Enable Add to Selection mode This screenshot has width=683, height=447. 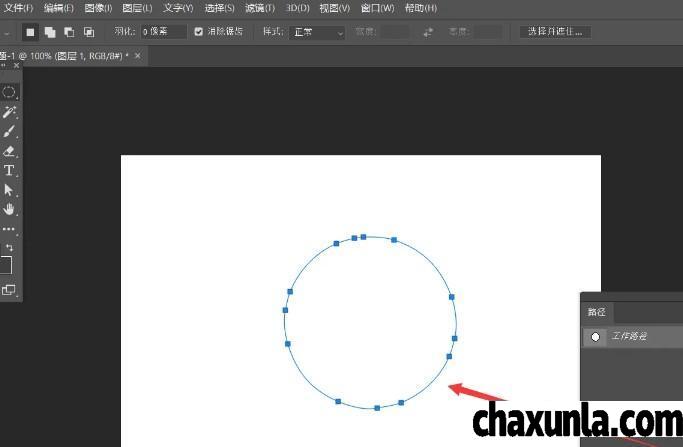pyautogui.click(x=49, y=32)
